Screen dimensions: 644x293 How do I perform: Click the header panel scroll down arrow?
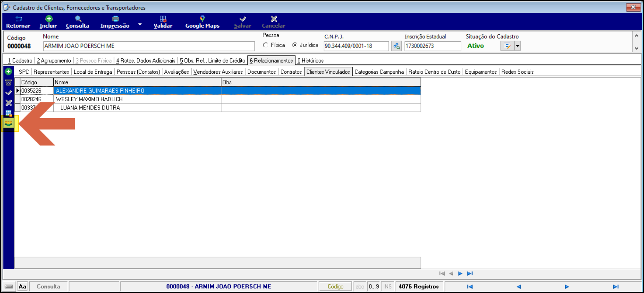[637, 48]
